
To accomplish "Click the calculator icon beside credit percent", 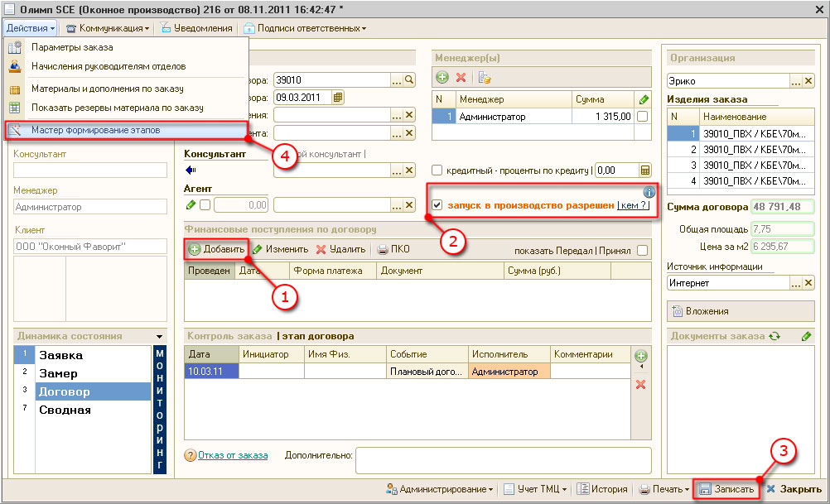I will tap(645, 170).
